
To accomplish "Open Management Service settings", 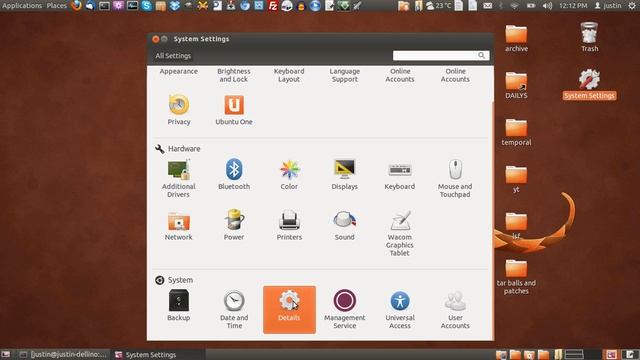I will tap(344, 309).
